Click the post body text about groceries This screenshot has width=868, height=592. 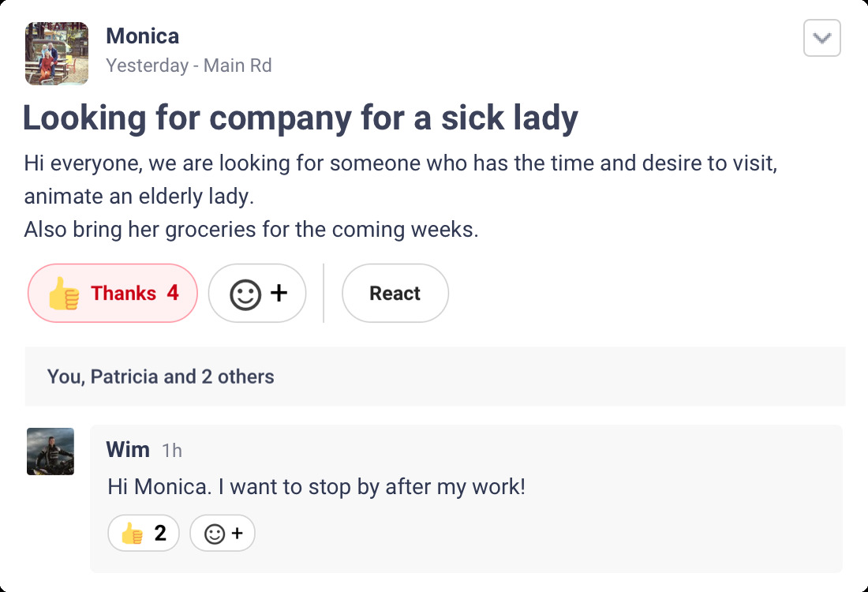pos(251,230)
